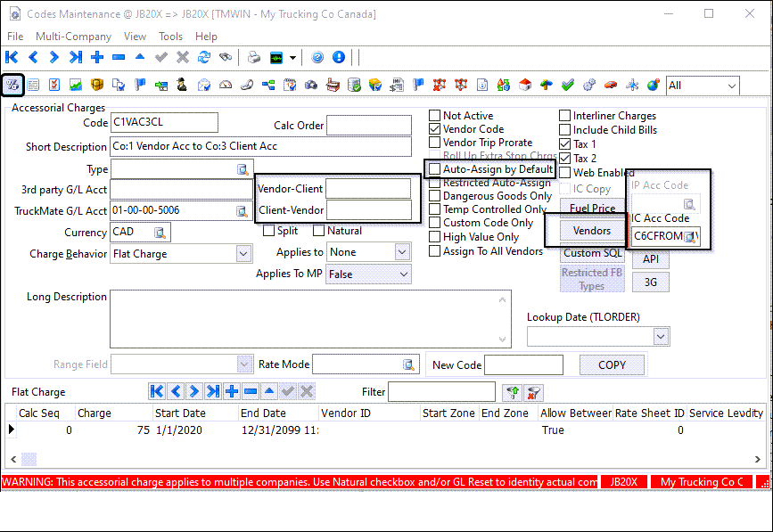Click the camera icon in codes toolbar
The height and width of the screenshot is (532, 773).
[311, 86]
